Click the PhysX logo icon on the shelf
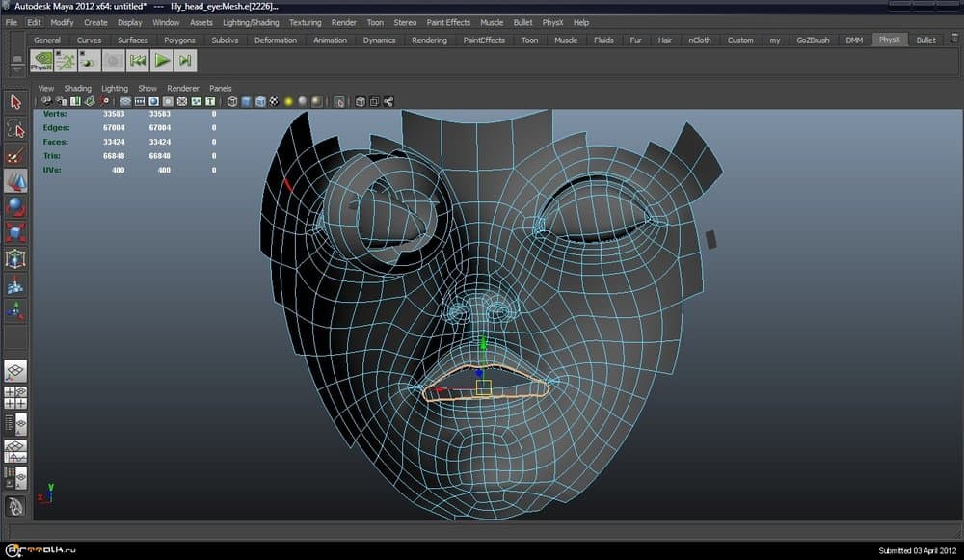Image resolution: width=964 pixels, height=560 pixels. point(42,60)
